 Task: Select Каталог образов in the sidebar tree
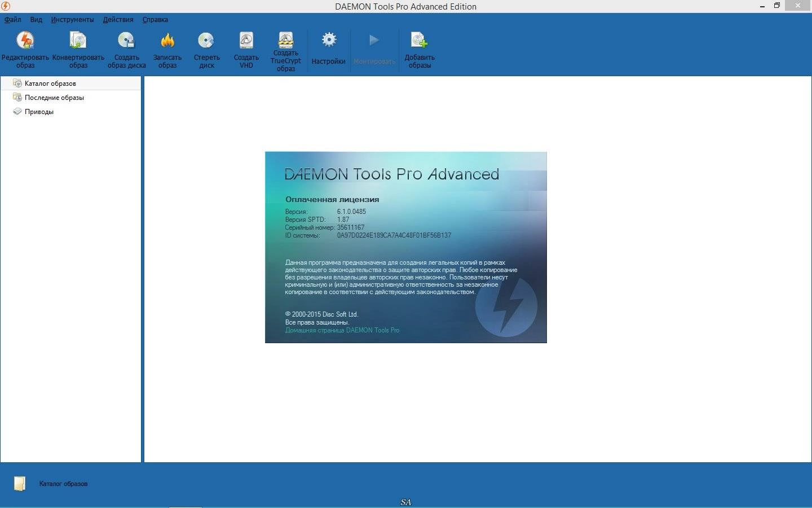click(70, 83)
